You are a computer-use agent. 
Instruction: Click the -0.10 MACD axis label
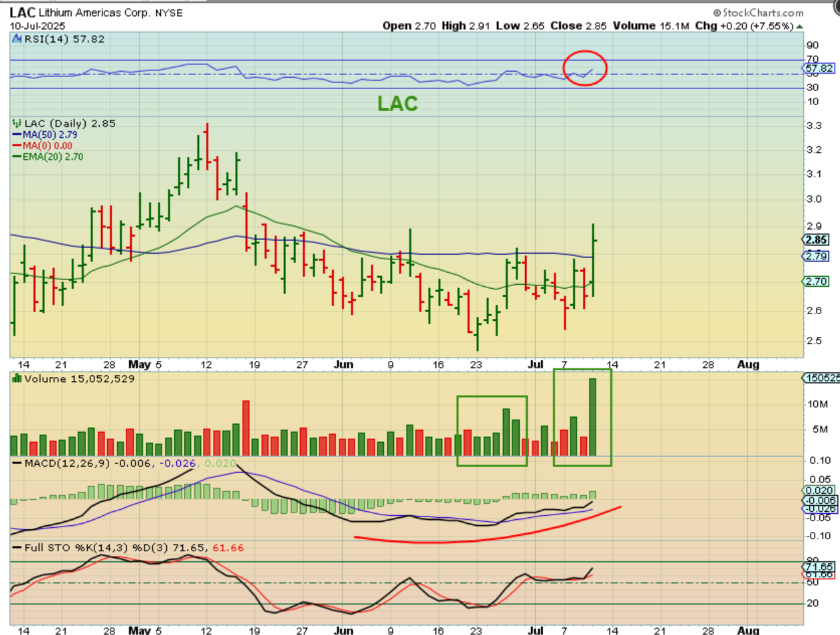click(x=819, y=535)
